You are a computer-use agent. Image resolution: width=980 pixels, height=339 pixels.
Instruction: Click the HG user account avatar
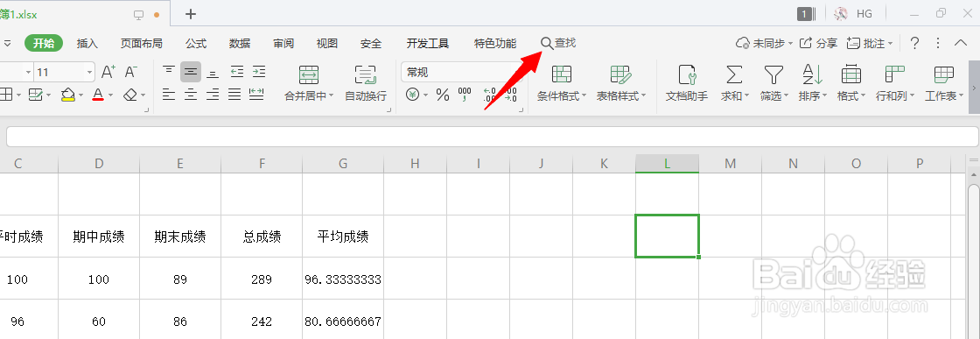[x=841, y=13]
